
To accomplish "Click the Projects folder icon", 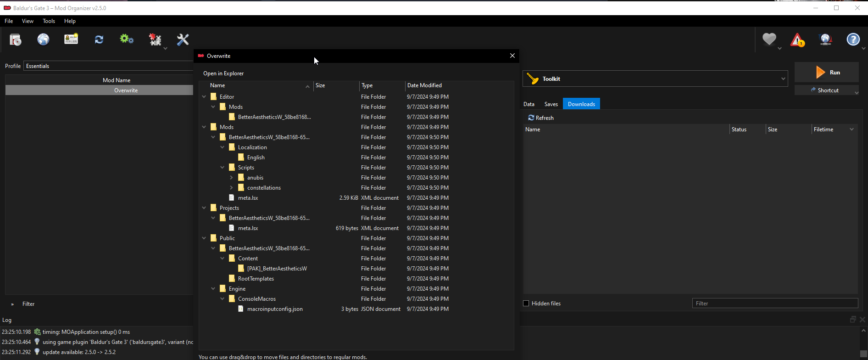I will pyautogui.click(x=213, y=208).
